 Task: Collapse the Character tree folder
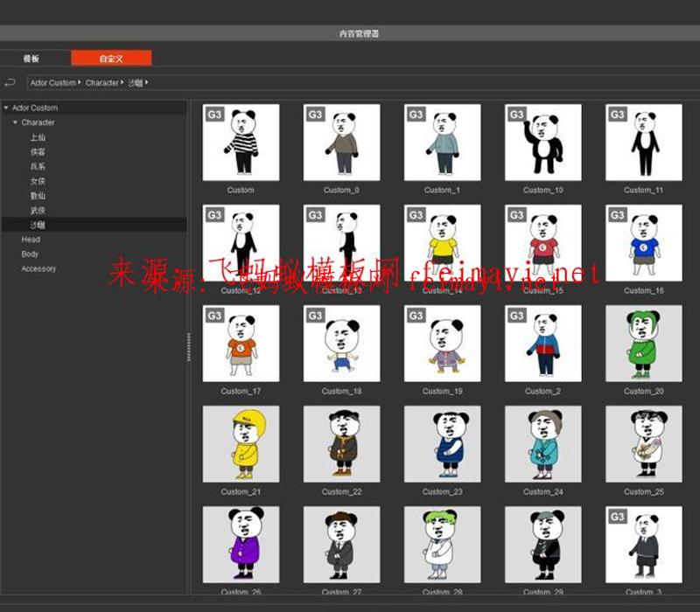click(x=15, y=123)
